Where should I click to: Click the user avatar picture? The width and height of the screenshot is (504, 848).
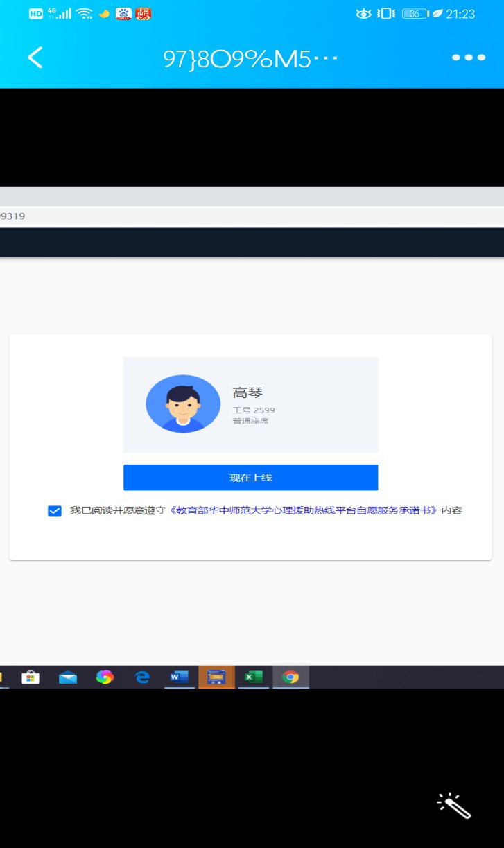[x=183, y=404]
